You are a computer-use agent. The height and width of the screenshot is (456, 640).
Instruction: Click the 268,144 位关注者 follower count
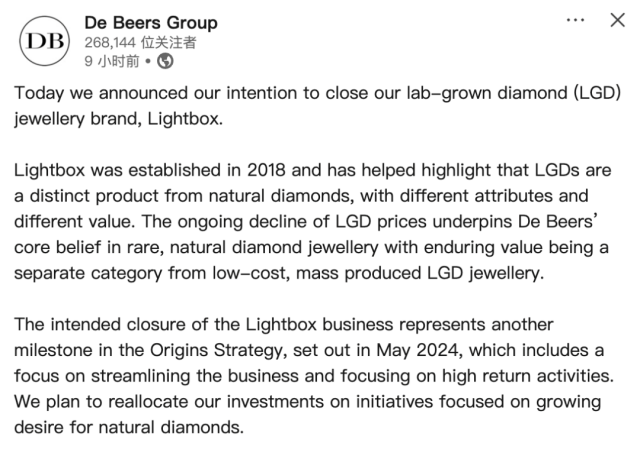coord(140,42)
